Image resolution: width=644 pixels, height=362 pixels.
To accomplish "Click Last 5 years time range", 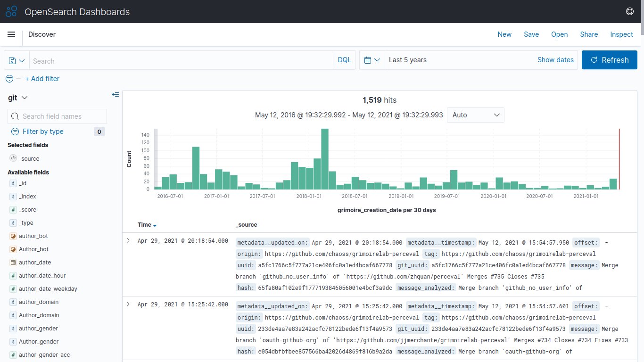I will pos(408,60).
